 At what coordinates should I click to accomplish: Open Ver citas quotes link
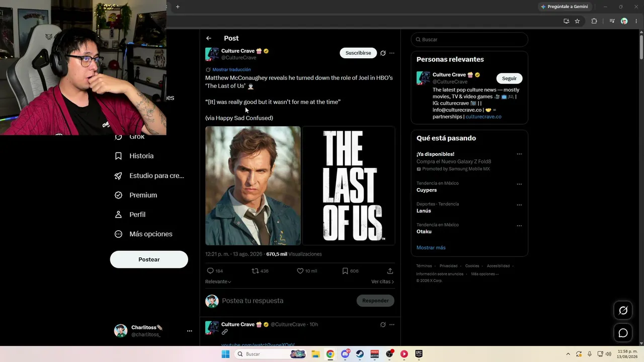tap(382, 282)
